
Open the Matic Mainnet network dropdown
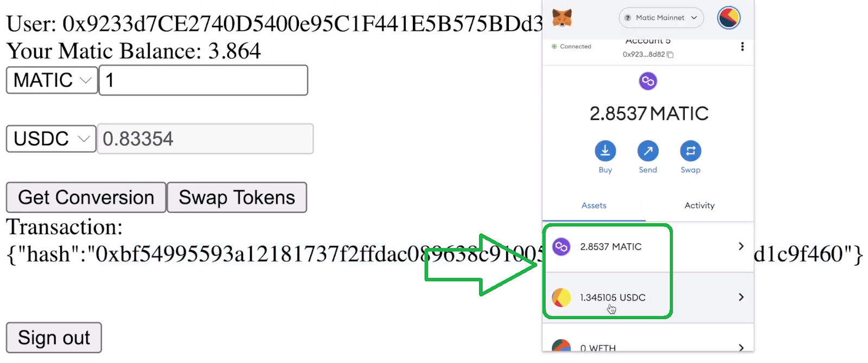pos(661,18)
